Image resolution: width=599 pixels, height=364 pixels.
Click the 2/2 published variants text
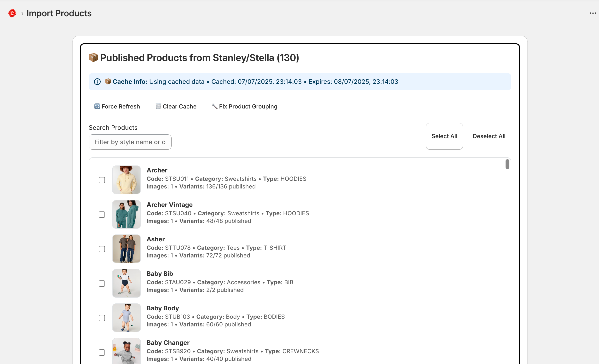coord(225,290)
